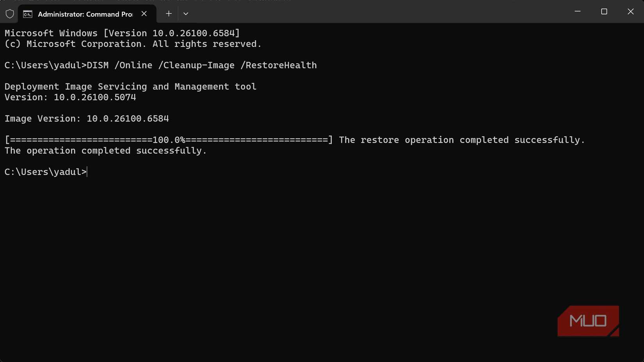644x362 pixels.
Task: Click the Image Version 10.0.26100.6584 line
Action: coord(87,119)
